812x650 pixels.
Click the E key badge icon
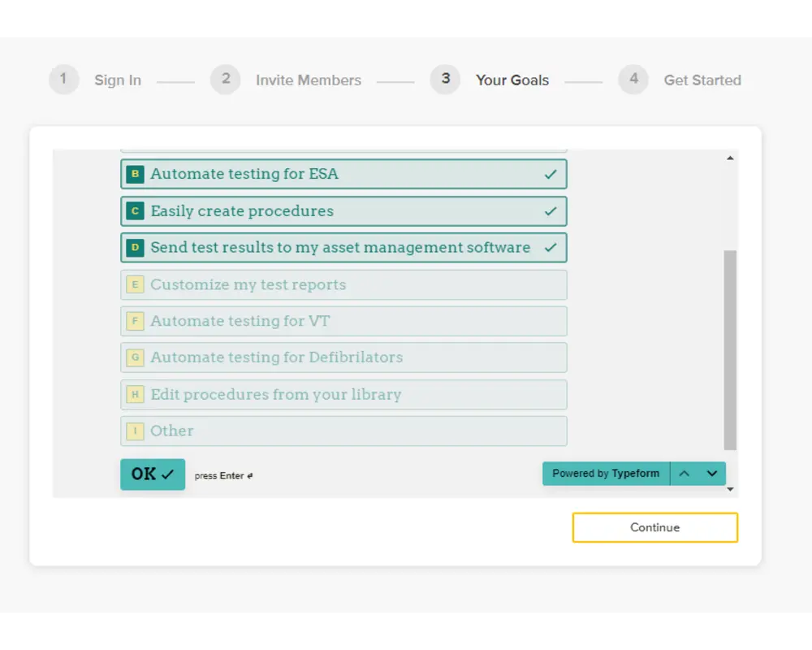[x=135, y=285]
